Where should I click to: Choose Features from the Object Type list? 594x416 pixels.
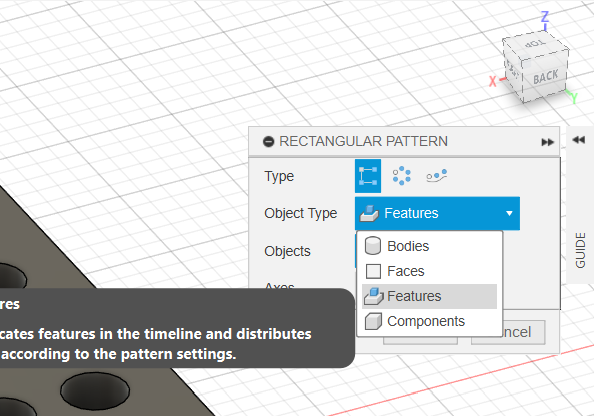429,296
